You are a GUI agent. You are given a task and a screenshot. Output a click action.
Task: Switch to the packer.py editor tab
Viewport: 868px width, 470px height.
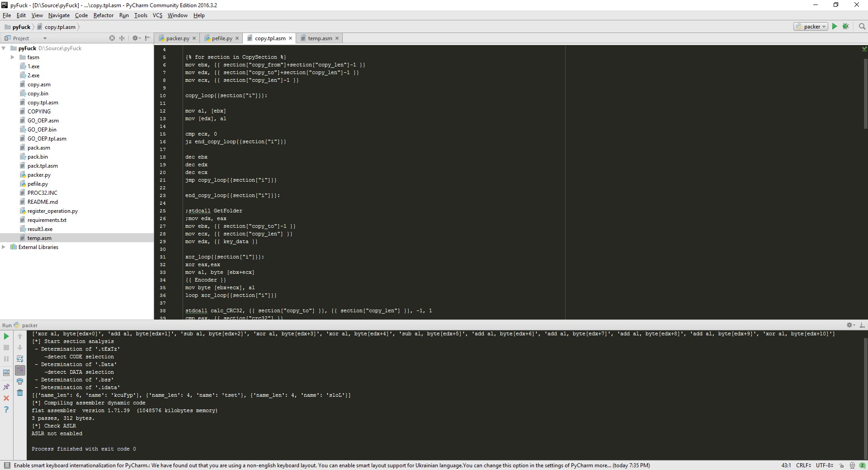pyautogui.click(x=178, y=38)
